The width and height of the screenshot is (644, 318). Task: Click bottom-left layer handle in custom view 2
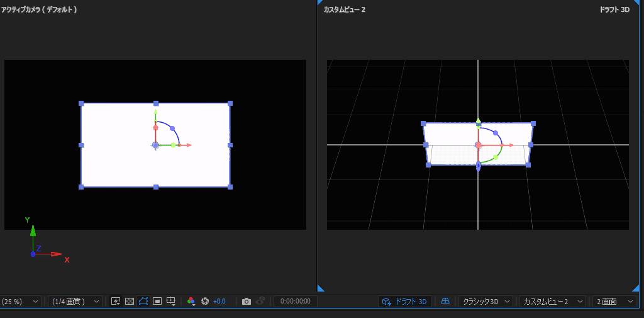pyautogui.click(x=428, y=165)
